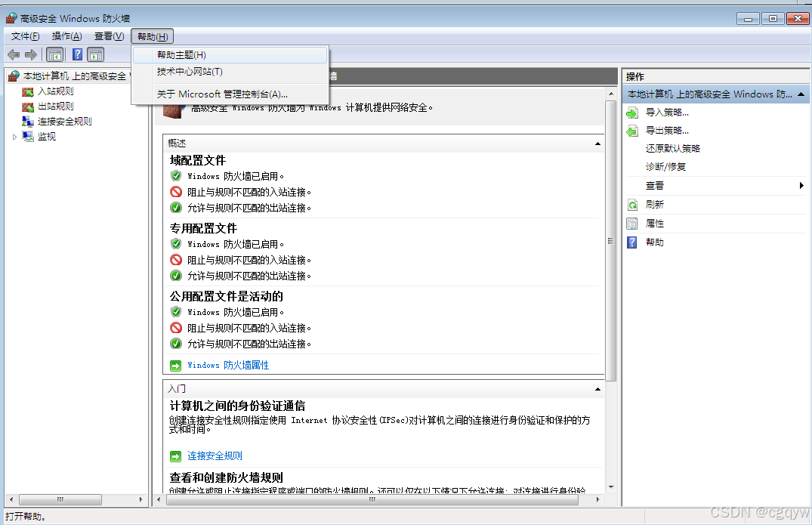Image resolution: width=812 pixels, height=525 pixels.
Task: Click the center pane horizontal scrollbar thumb
Action: [372, 499]
